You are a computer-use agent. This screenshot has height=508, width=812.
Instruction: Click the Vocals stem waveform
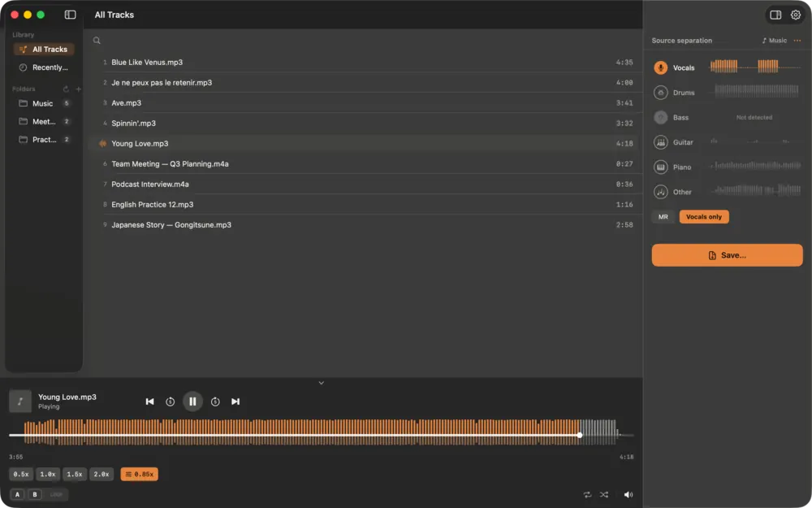pyautogui.click(x=755, y=67)
